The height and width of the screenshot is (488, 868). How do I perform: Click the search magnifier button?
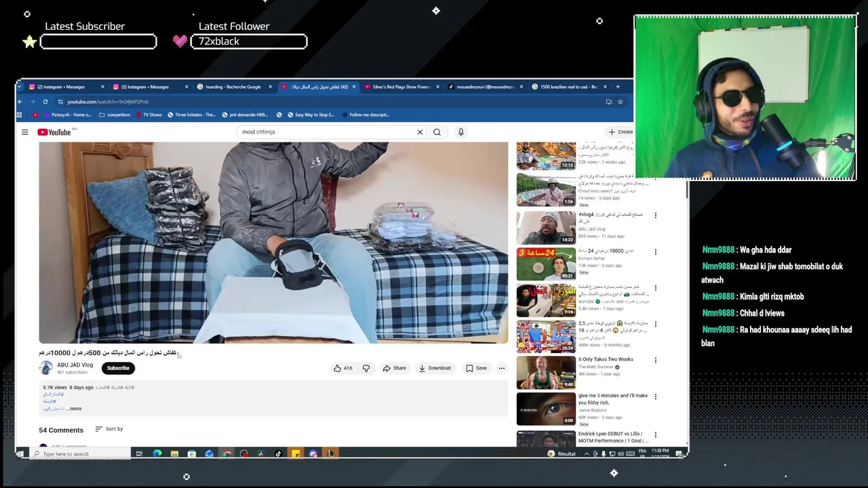(437, 132)
